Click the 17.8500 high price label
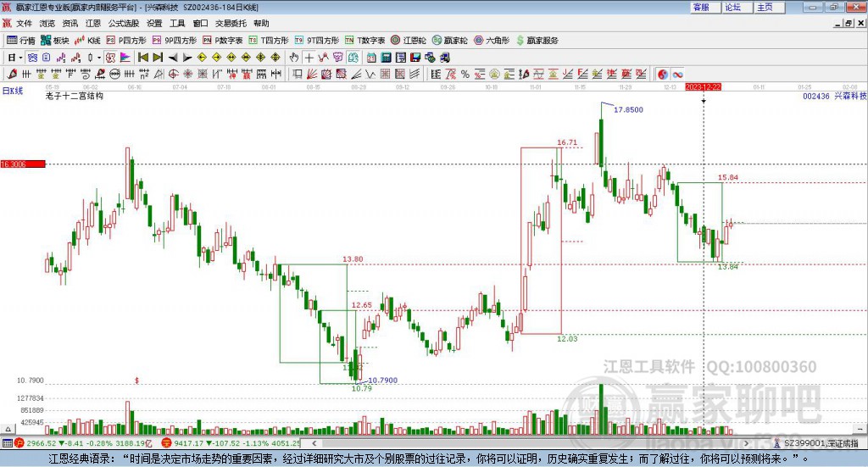868x467 pixels. point(628,109)
